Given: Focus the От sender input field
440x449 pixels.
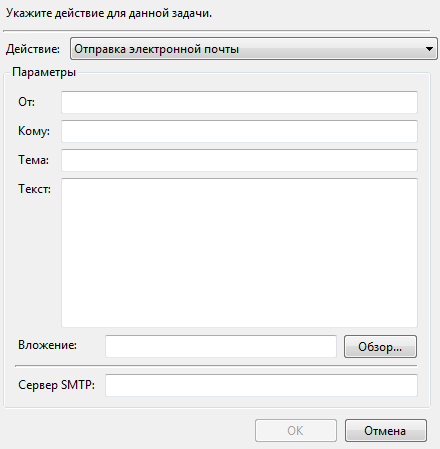Looking at the screenshot, I should [239, 102].
